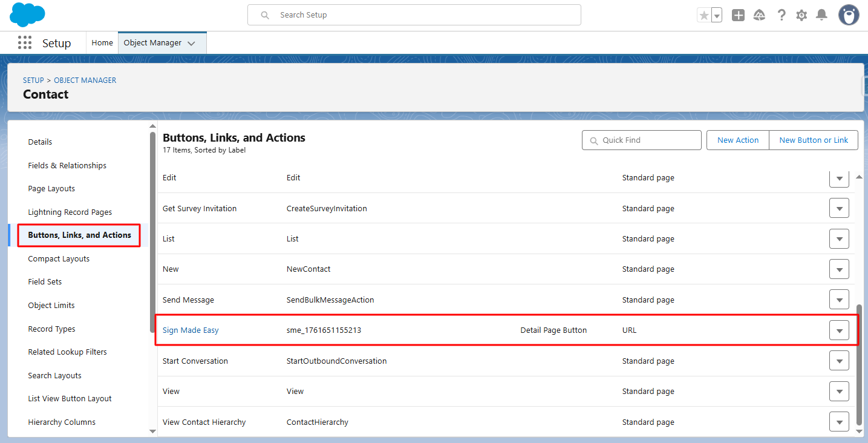Click the user profile avatar

click(x=849, y=15)
